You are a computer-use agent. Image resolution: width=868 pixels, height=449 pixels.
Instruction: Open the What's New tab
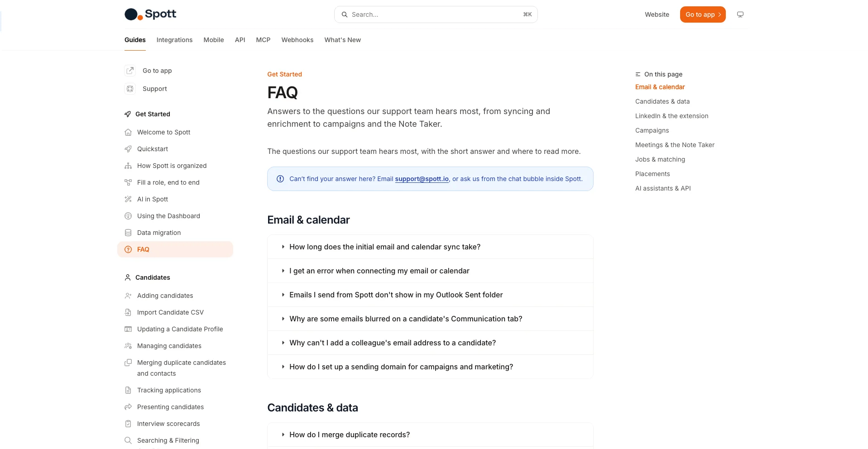[342, 40]
